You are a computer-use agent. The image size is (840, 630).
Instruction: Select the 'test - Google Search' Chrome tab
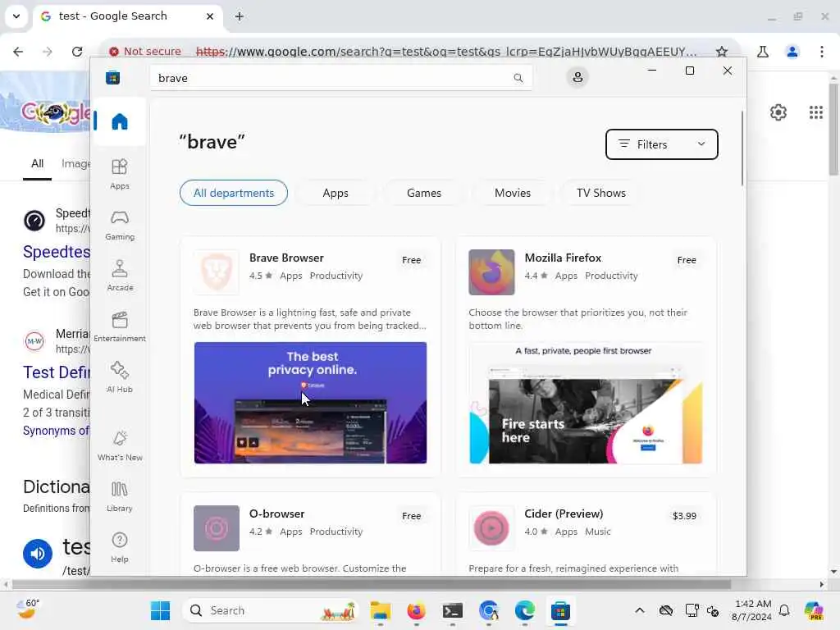pos(127,16)
